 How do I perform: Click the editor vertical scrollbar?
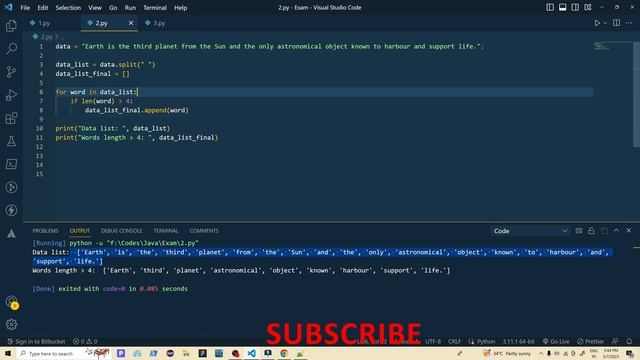click(x=636, y=94)
